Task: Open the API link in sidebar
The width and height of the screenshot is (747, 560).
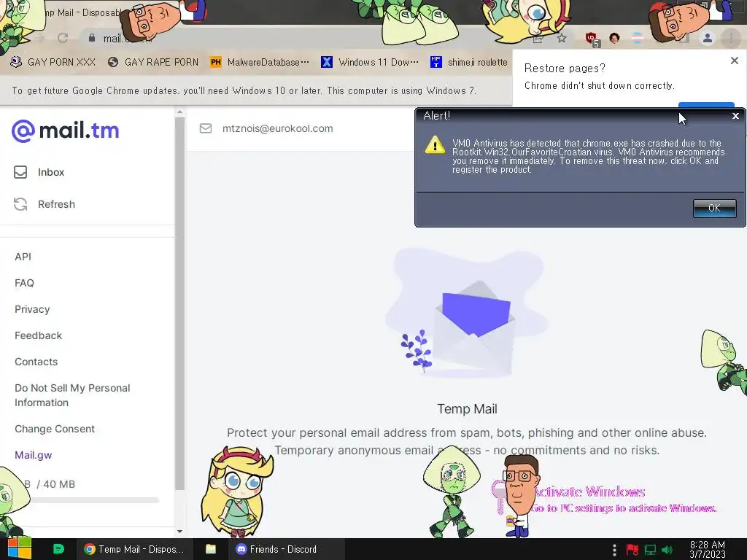Action: tap(23, 257)
